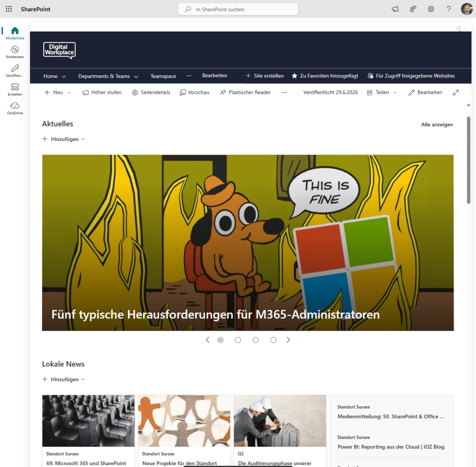476x467 pixels.
Task: Open the command bar overflow ellipsis
Action: 284,92
